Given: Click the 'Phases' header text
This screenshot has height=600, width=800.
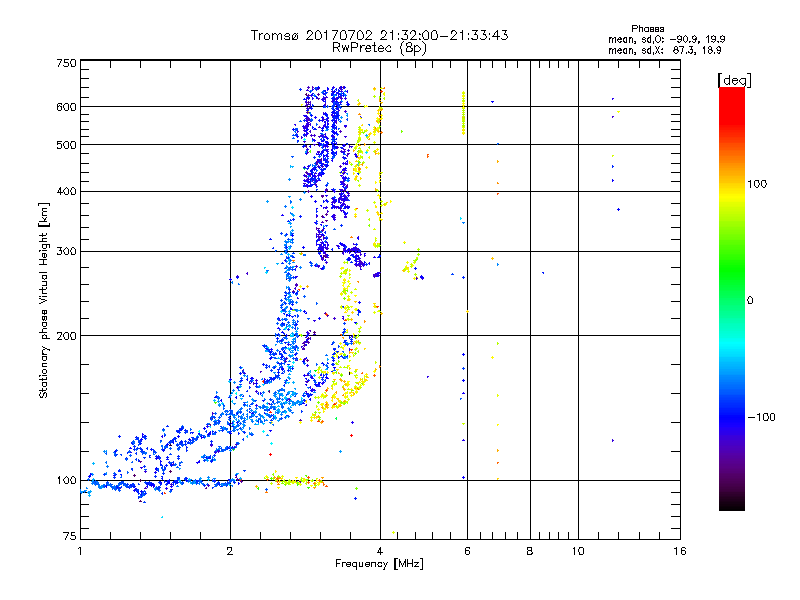Looking at the screenshot, I should click(647, 29).
